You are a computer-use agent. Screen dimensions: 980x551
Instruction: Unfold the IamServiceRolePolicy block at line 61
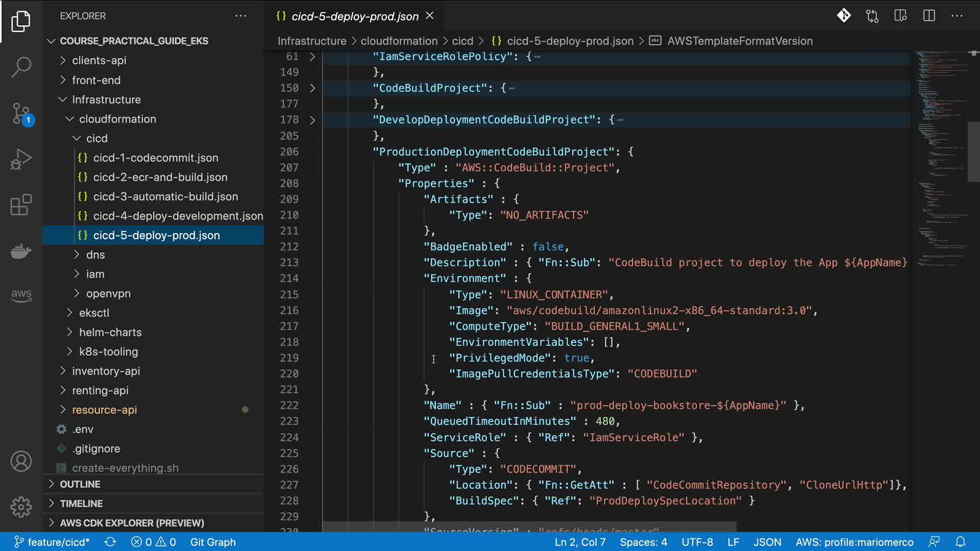[312, 57]
